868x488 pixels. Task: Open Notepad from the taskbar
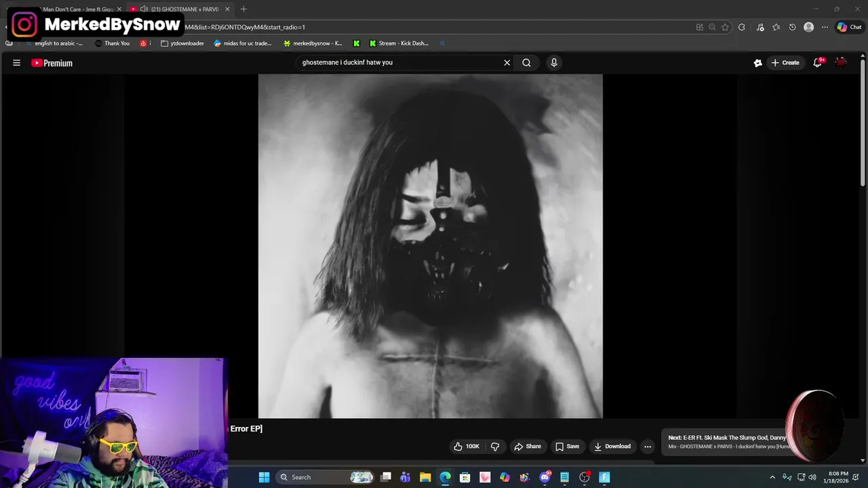pos(564,477)
